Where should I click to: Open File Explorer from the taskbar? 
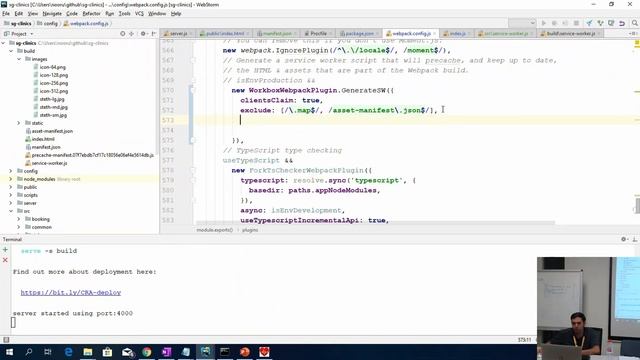click(88, 352)
